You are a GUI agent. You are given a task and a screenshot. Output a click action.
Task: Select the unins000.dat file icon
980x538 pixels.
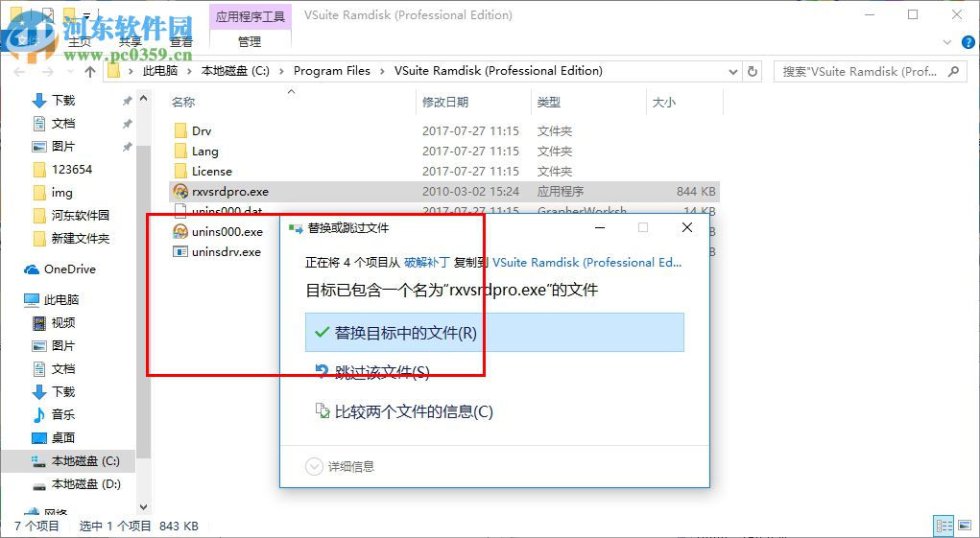coord(180,210)
